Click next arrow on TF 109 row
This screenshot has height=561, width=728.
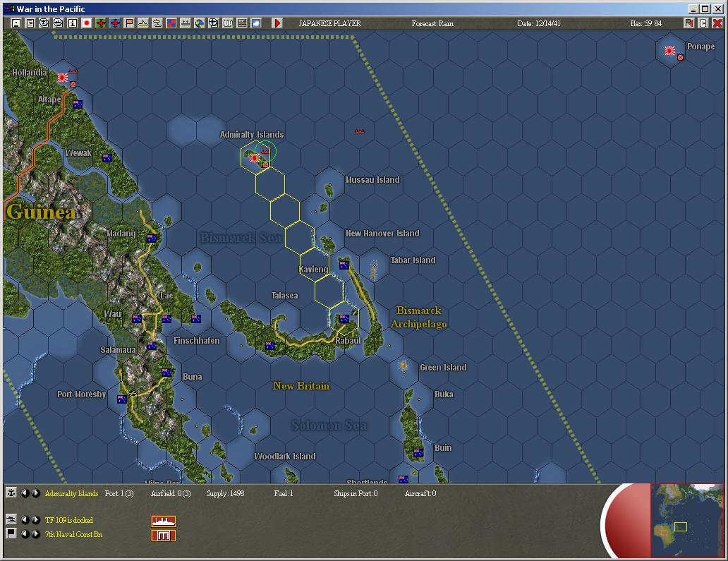36,520
